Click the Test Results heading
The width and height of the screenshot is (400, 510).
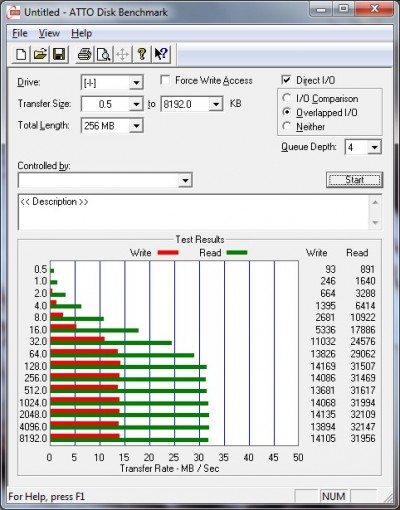(200, 239)
